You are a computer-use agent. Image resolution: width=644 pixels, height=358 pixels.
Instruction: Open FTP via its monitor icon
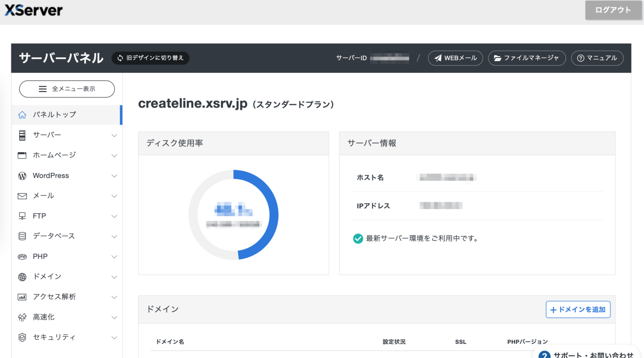pyautogui.click(x=22, y=216)
